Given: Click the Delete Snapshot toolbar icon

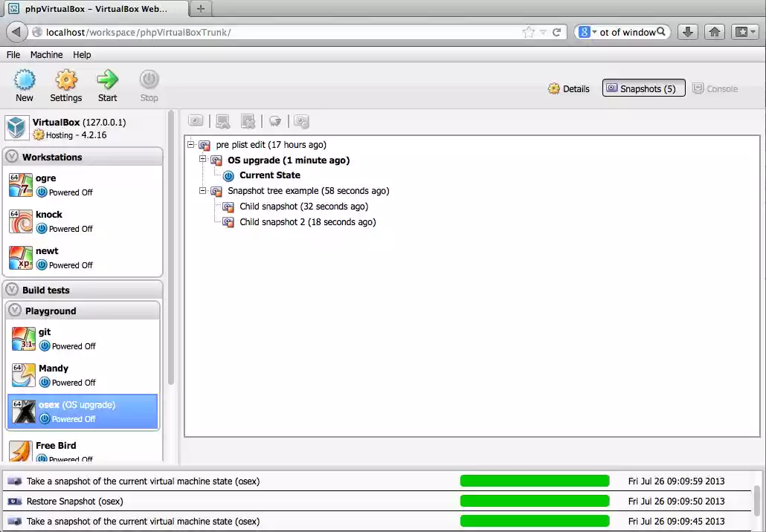Looking at the screenshot, I should point(248,120).
